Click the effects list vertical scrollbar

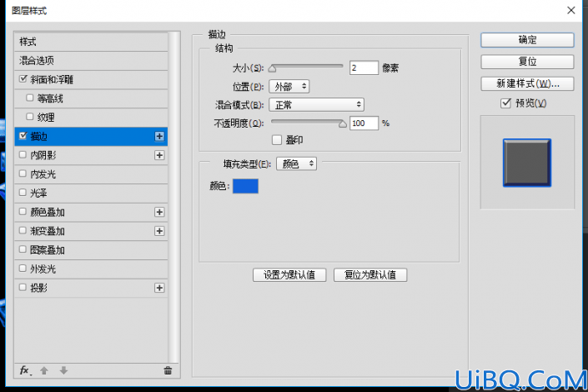[173, 197]
